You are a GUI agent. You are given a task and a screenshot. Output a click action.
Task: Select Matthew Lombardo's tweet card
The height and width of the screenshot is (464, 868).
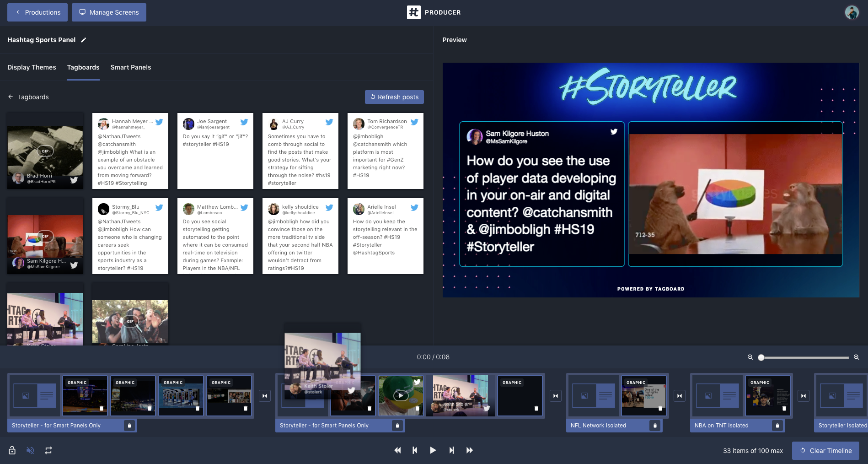[x=215, y=236]
